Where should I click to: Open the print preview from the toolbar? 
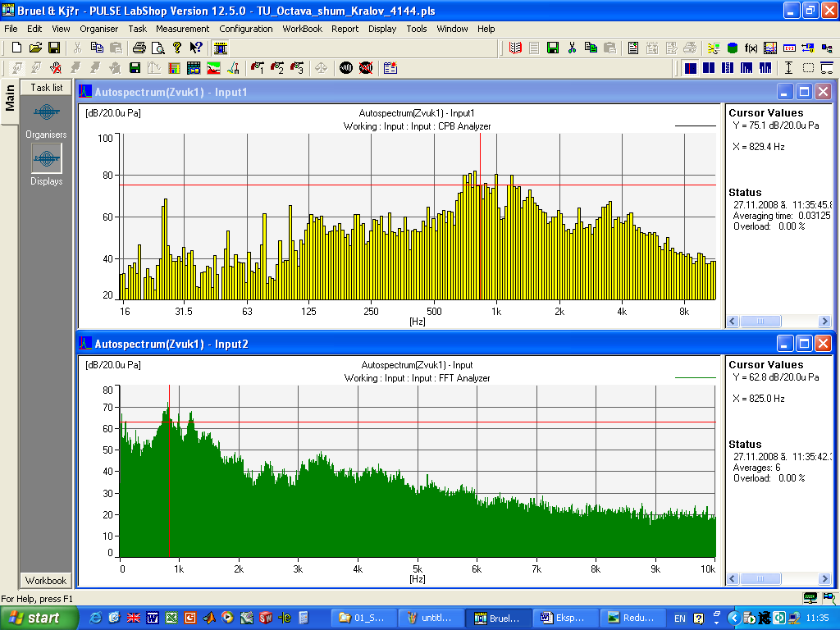click(158, 48)
